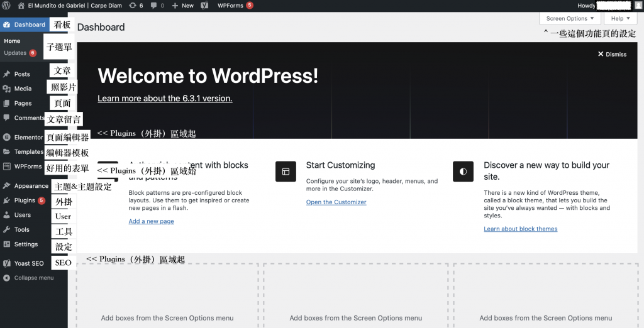Click the user avatar in admin bar
The image size is (644, 328).
638,6
